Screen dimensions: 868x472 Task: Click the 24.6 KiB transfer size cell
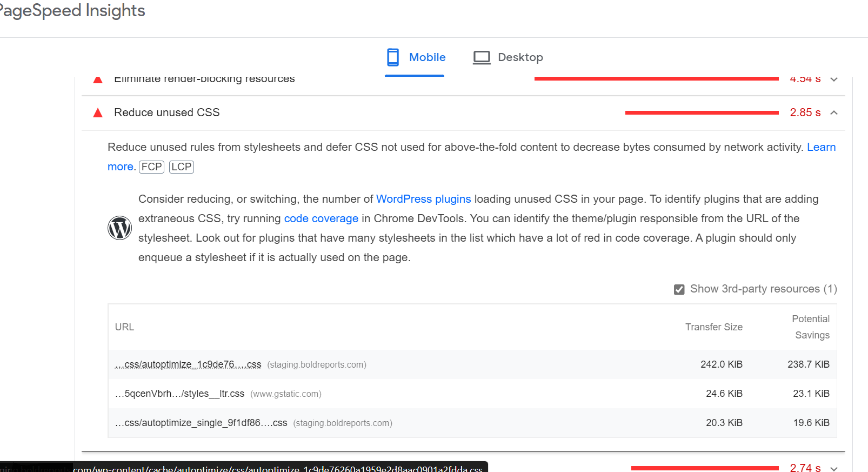724,394
